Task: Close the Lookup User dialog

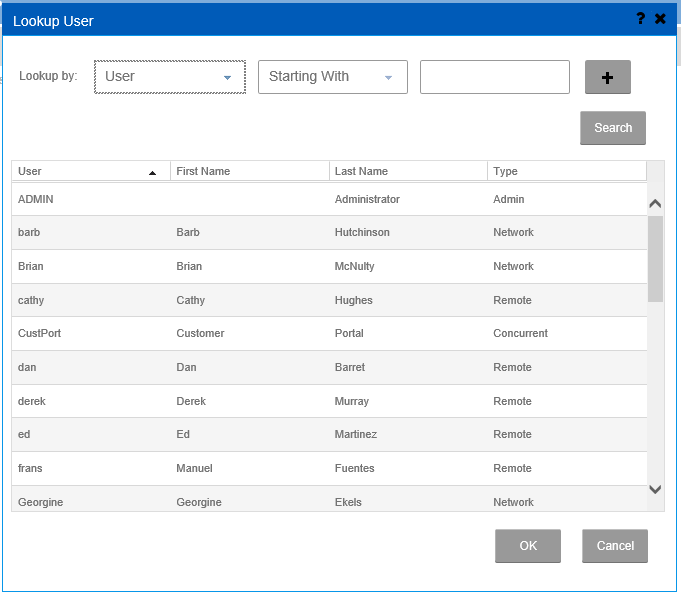Action: (660, 19)
